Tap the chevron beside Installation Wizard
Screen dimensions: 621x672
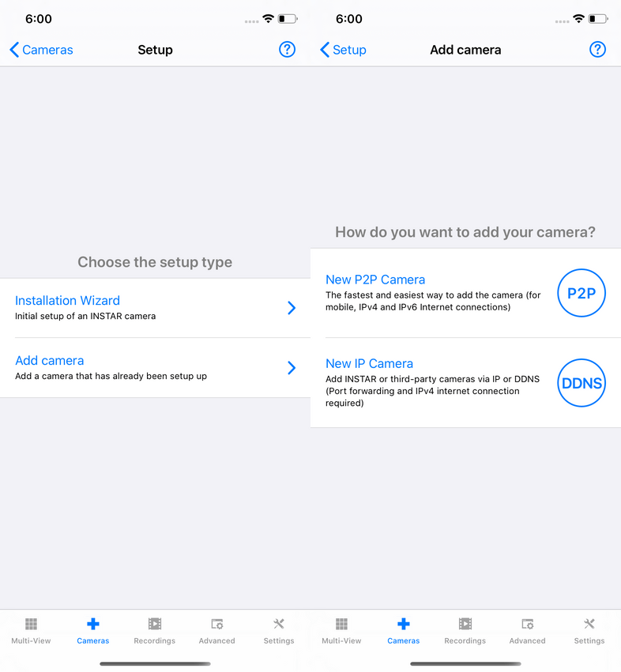tap(292, 308)
